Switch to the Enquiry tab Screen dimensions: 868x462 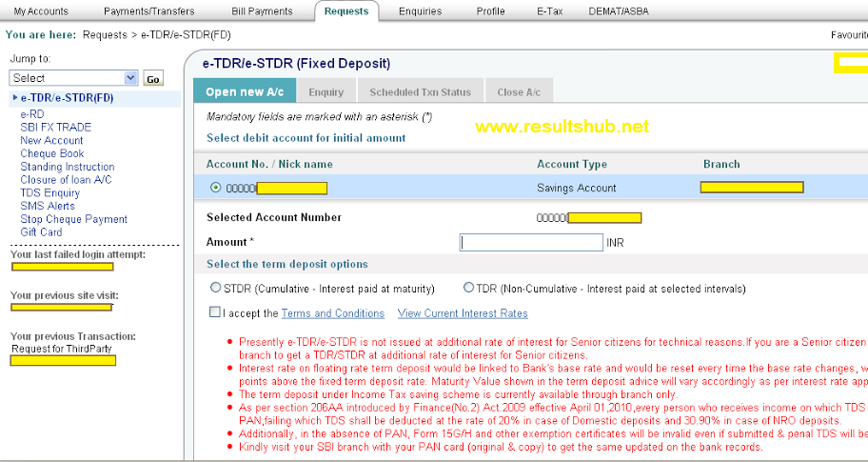(x=326, y=92)
